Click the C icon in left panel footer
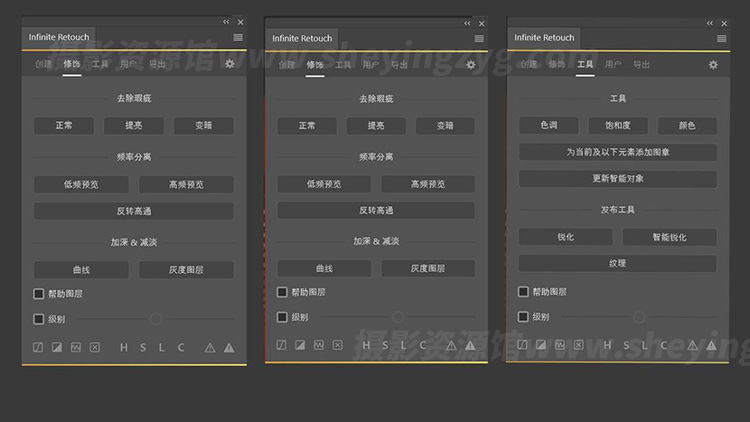This screenshot has height=422, width=750. click(x=181, y=347)
